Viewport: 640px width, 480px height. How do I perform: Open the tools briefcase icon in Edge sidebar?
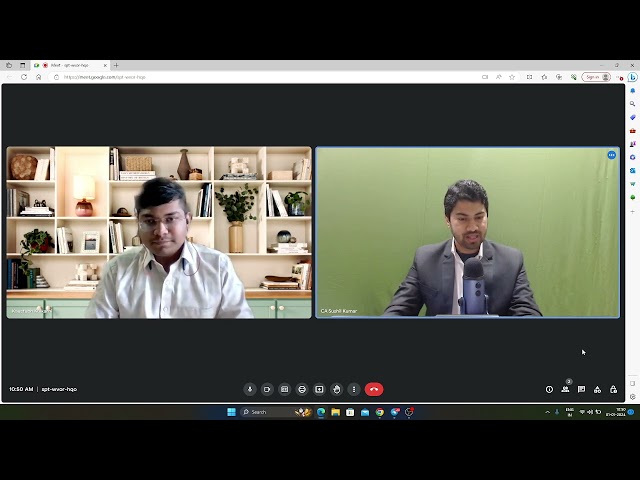click(633, 131)
